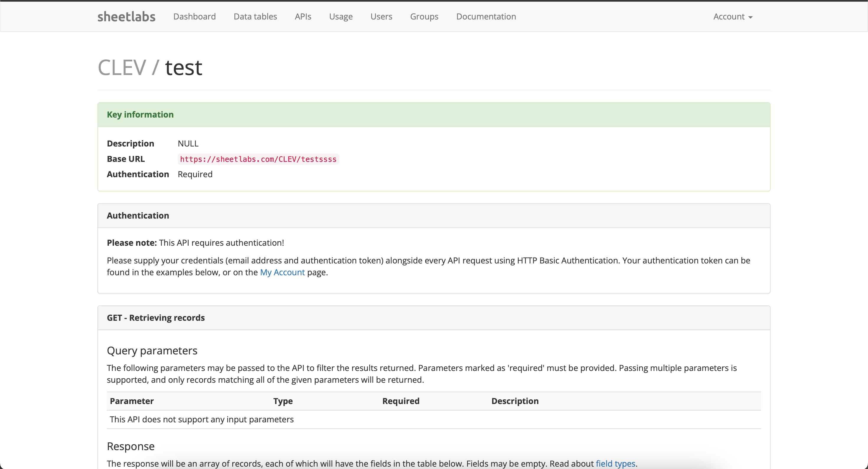Click the Required column header

(x=401, y=401)
